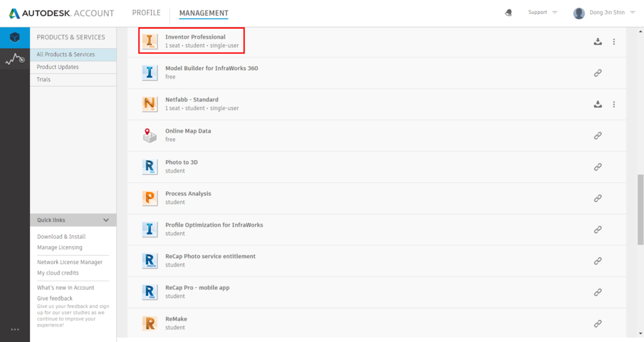Screen dimensions: 644x342
Task: Click the Autodesk Account logo
Action: point(61,13)
